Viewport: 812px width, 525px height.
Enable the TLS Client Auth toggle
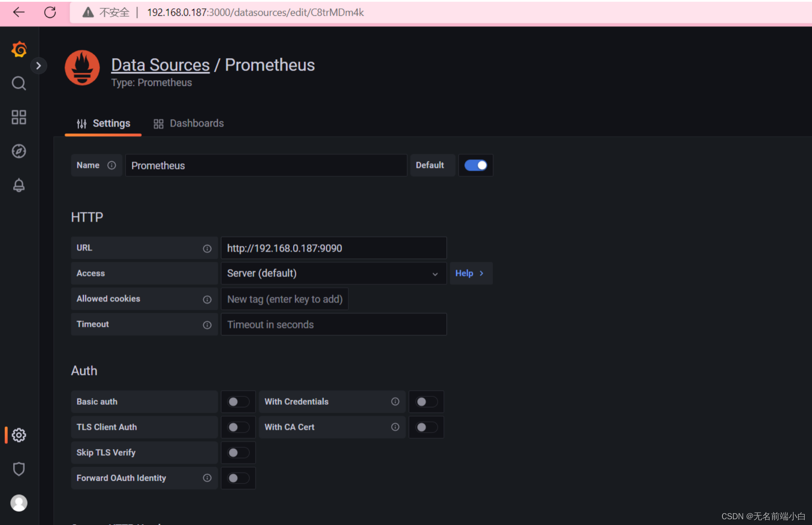tap(238, 427)
